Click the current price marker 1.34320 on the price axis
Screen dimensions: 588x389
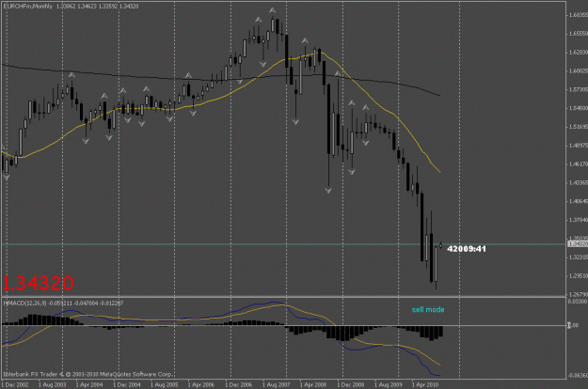click(578, 244)
